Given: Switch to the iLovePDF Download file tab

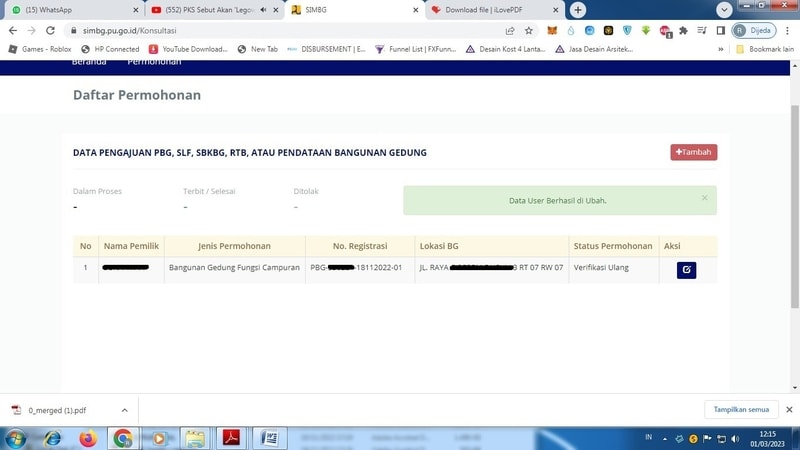Looking at the screenshot, I should (x=490, y=9).
